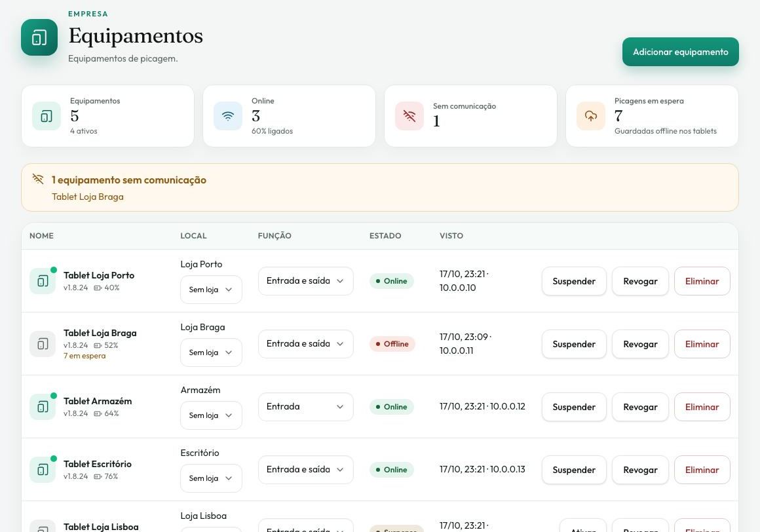760x532 pixels.
Task: Expand the Função dropdown for Tablet Loja Braga
Action: pyautogui.click(x=306, y=344)
